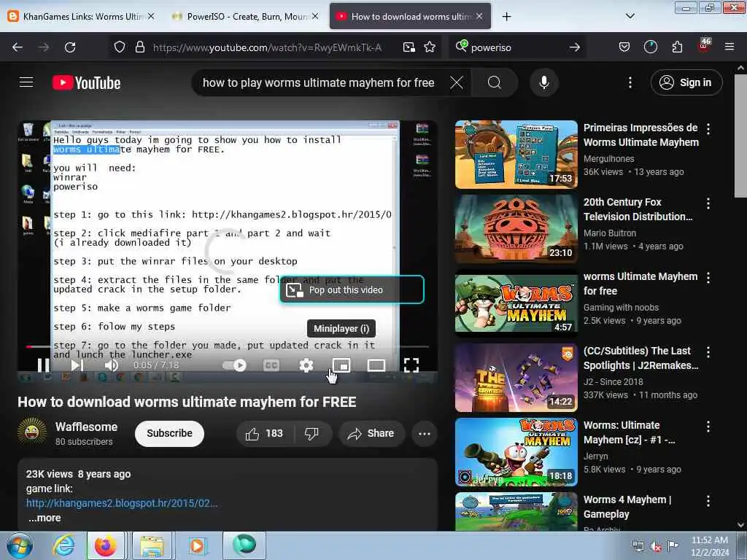747x560 pixels.
Task: Open tracking protection shield icon
Action: pyautogui.click(x=120, y=47)
